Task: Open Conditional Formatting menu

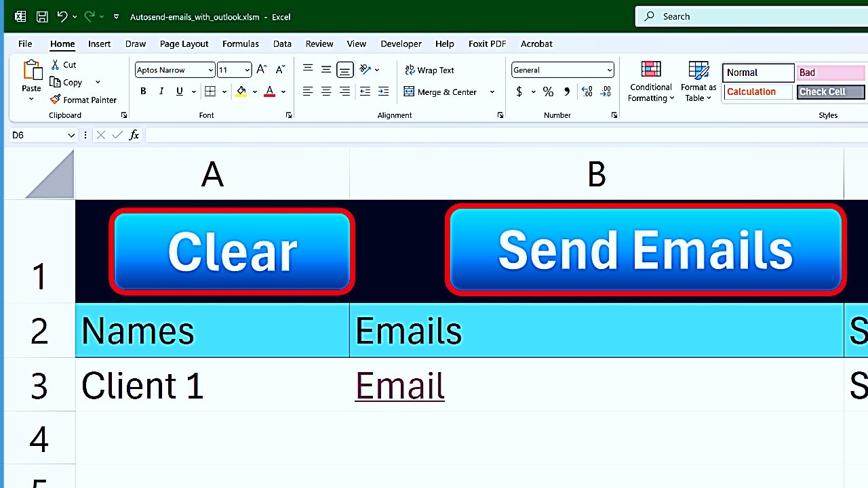Action: 651,82
